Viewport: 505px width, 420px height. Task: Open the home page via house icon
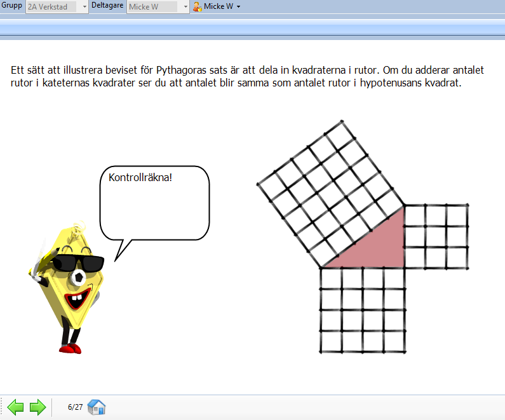[x=97, y=407]
